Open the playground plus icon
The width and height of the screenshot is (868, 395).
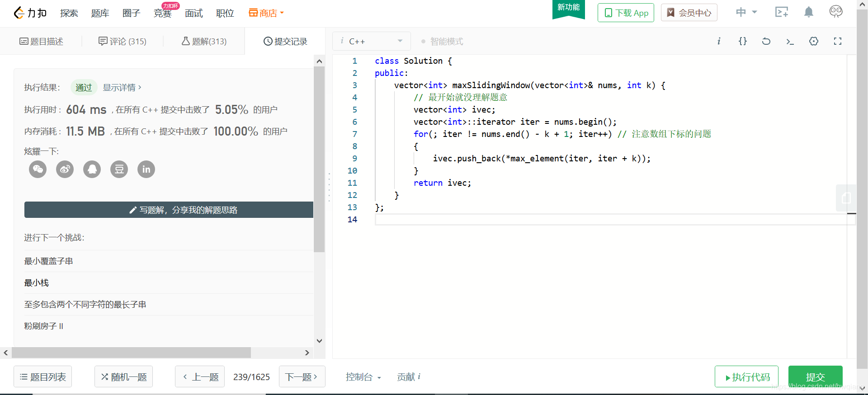coord(782,12)
